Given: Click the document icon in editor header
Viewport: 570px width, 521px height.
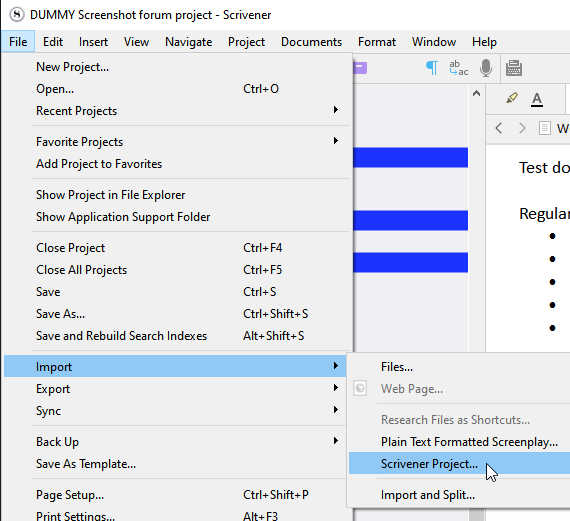Looking at the screenshot, I should [544, 128].
